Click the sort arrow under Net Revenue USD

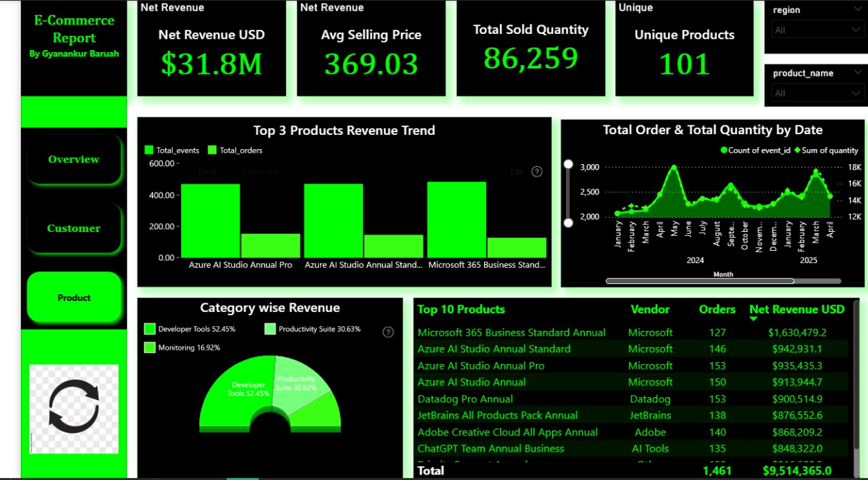coord(753,319)
